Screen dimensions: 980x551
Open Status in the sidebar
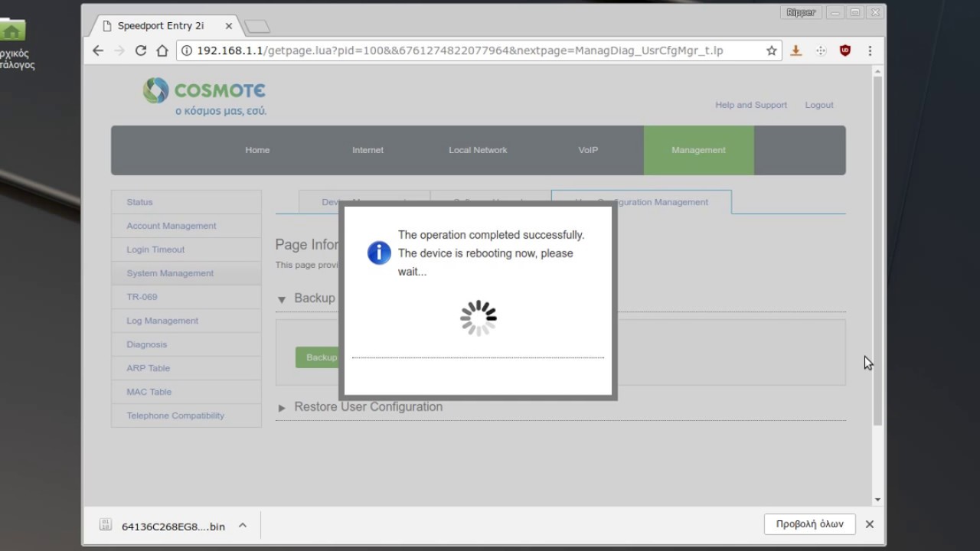coord(186,202)
